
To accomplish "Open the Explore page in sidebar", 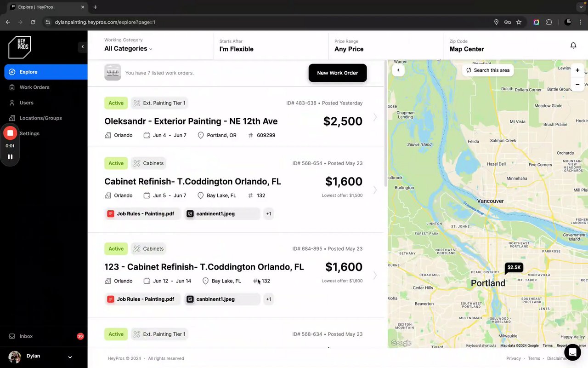I will [46, 72].
